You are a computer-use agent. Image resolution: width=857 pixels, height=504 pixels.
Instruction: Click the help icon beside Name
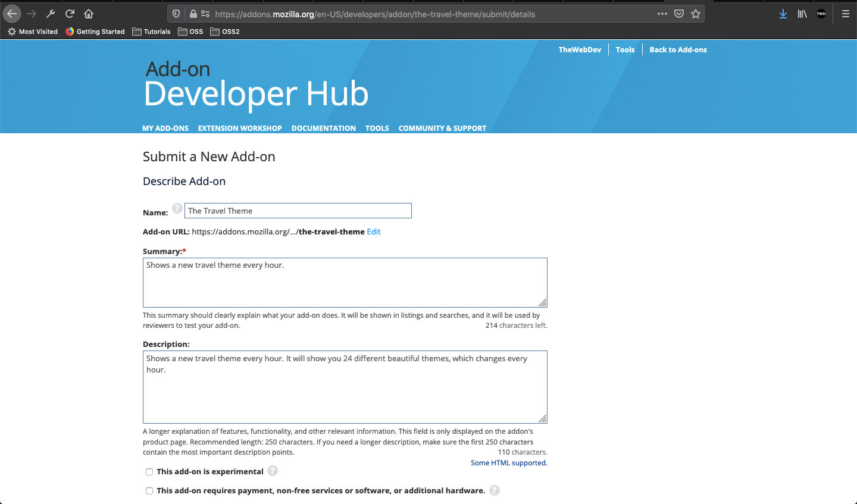coord(177,208)
